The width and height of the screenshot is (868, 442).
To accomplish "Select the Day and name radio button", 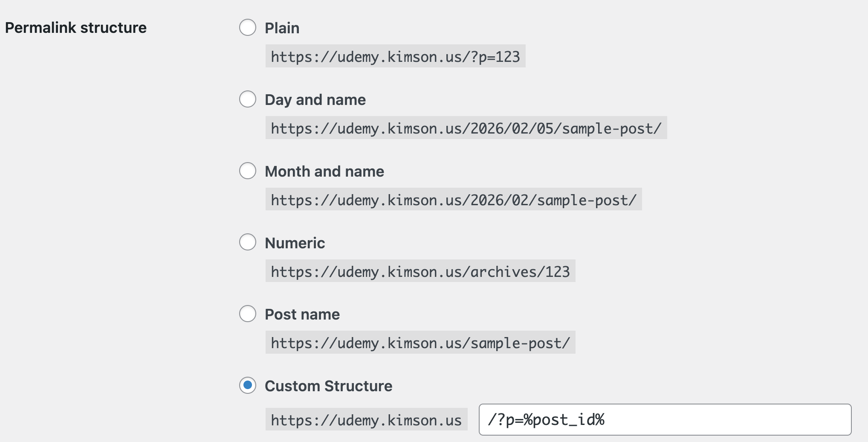I will pyautogui.click(x=247, y=99).
